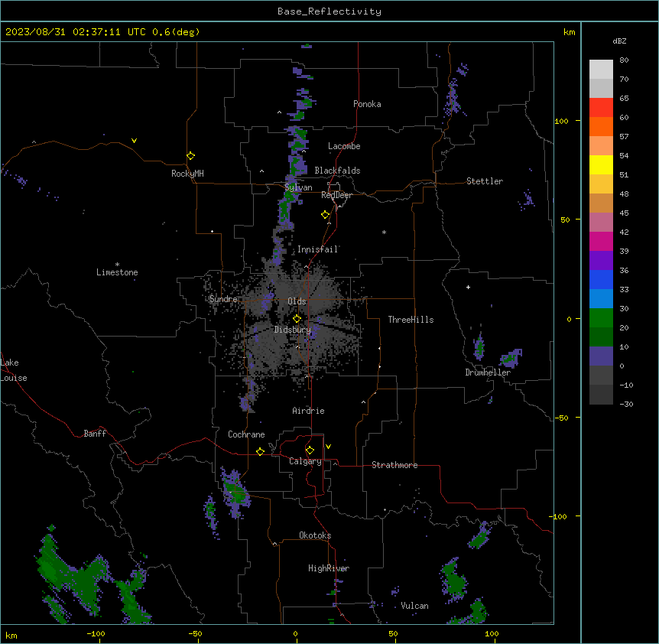
Task: Click the Vulcan label
Action: (414, 606)
